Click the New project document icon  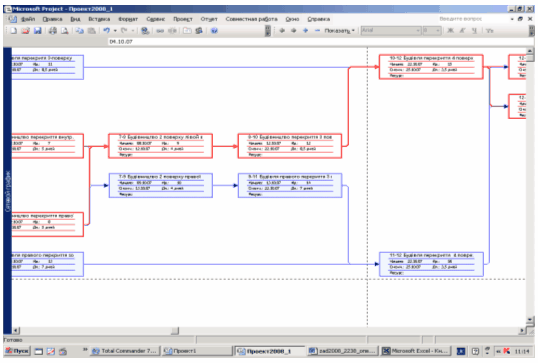coord(13,31)
